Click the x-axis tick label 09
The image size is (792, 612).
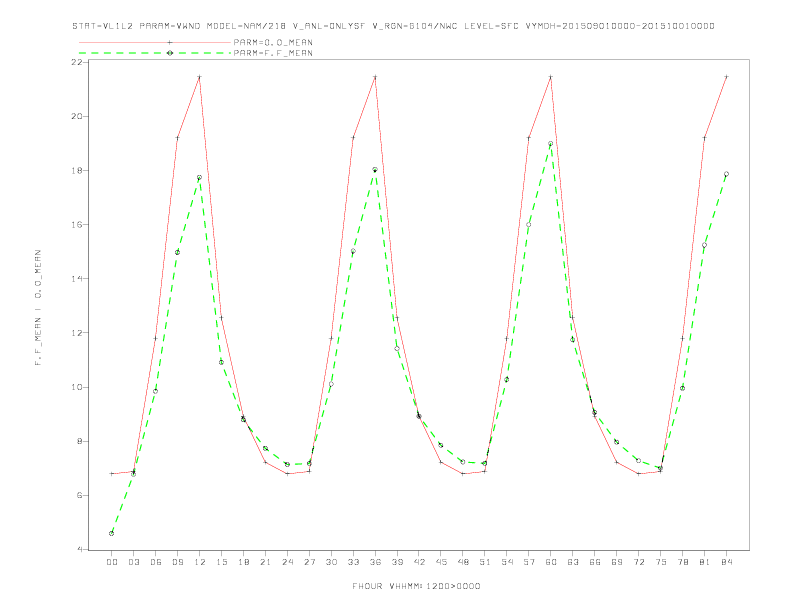click(177, 562)
